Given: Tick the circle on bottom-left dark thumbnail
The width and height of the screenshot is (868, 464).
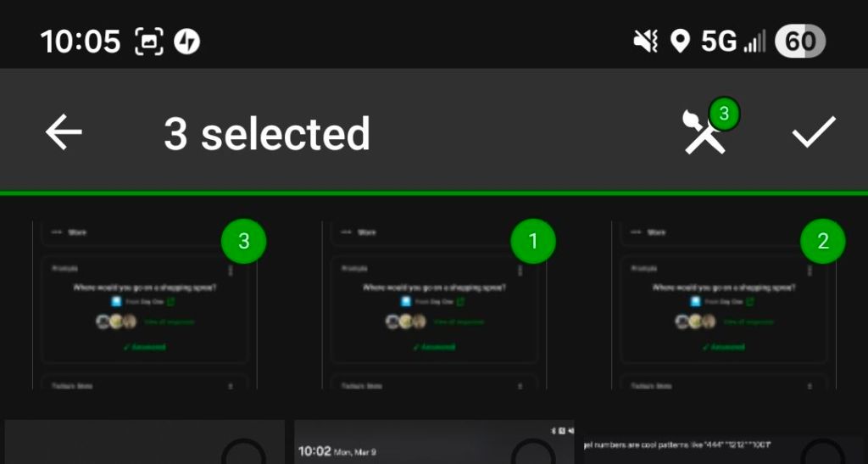Looking at the screenshot, I should (x=243, y=454).
